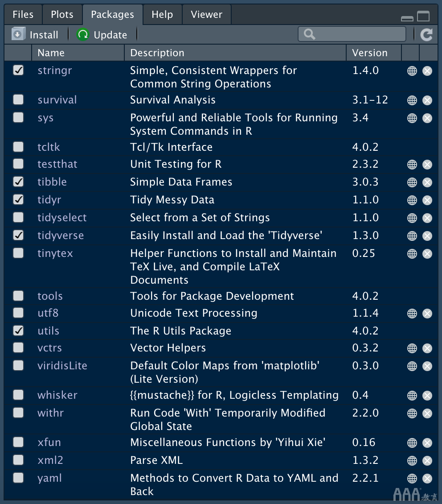The width and height of the screenshot is (442, 504).
Task: Open the whisker package link
Action: pyautogui.click(x=57, y=395)
